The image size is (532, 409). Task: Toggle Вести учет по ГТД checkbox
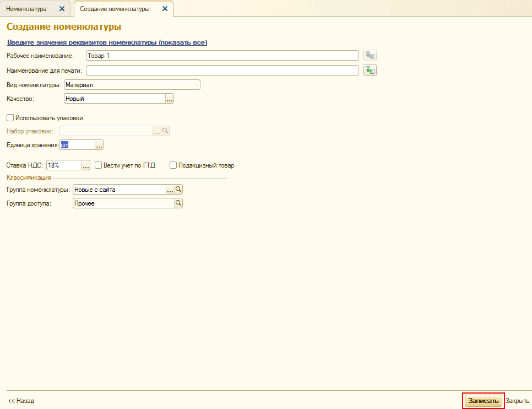pos(99,165)
